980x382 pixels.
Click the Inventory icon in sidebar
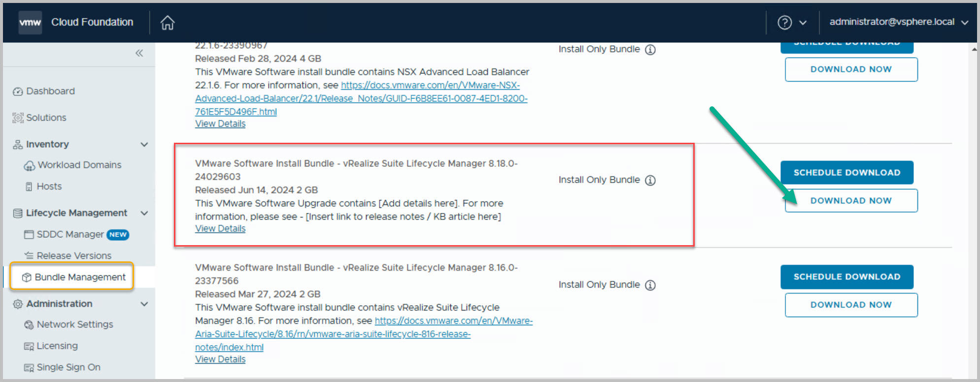18,144
